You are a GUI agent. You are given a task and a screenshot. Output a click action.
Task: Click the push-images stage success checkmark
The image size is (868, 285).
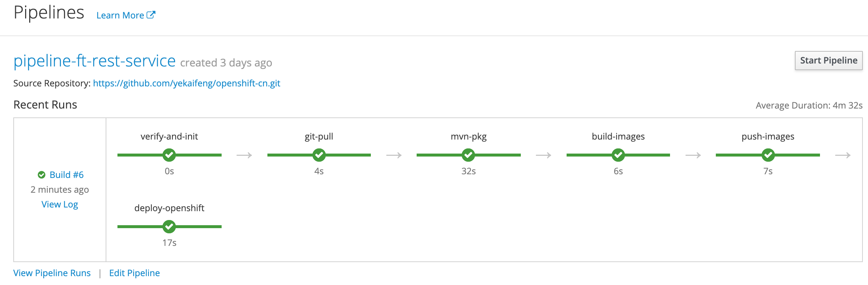click(x=768, y=155)
